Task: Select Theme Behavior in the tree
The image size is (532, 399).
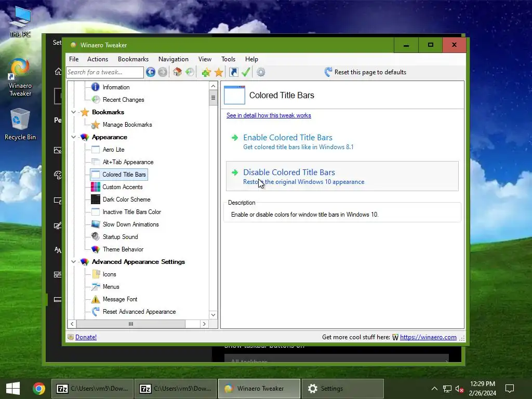Action: 123,249
